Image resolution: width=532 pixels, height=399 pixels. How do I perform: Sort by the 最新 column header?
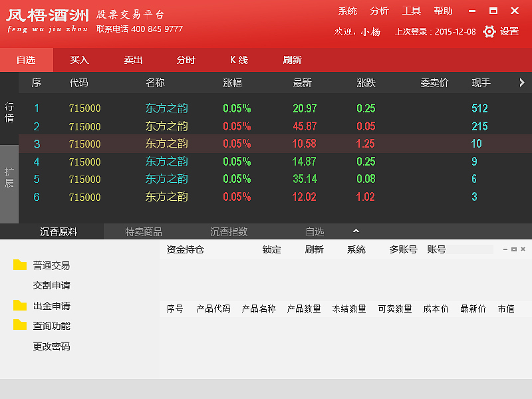(302, 82)
